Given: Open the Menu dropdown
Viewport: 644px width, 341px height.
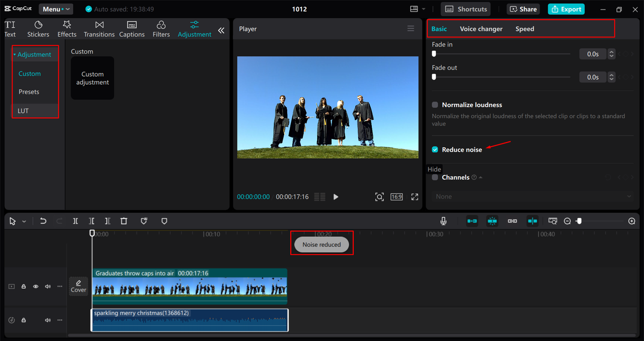Looking at the screenshot, I should (x=56, y=9).
